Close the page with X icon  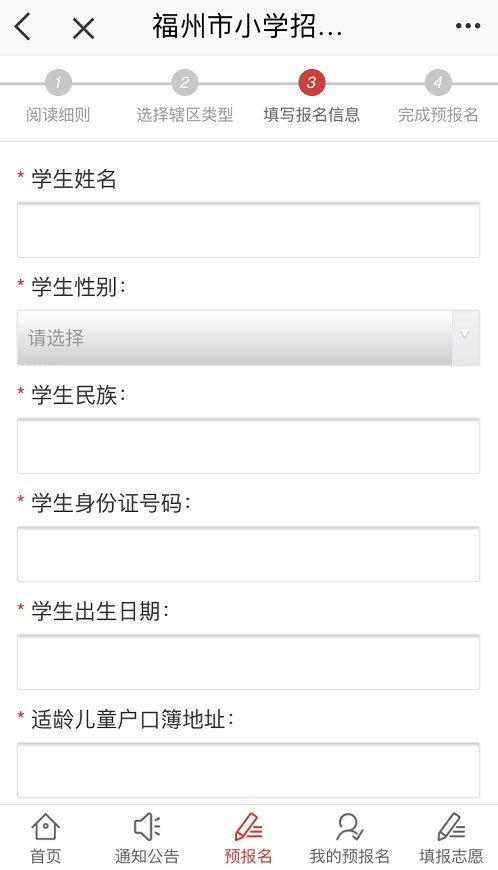coord(83,28)
